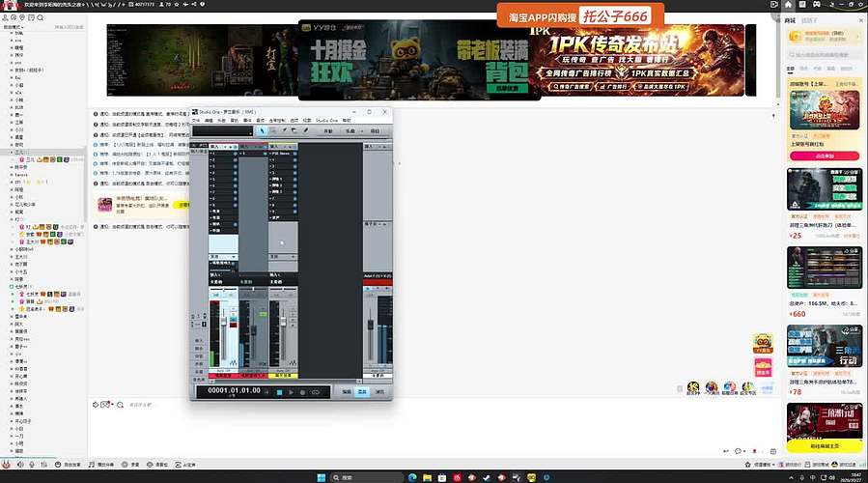
Task: Toggle monitor button on first mixer channel
Action: coord(233,319)
